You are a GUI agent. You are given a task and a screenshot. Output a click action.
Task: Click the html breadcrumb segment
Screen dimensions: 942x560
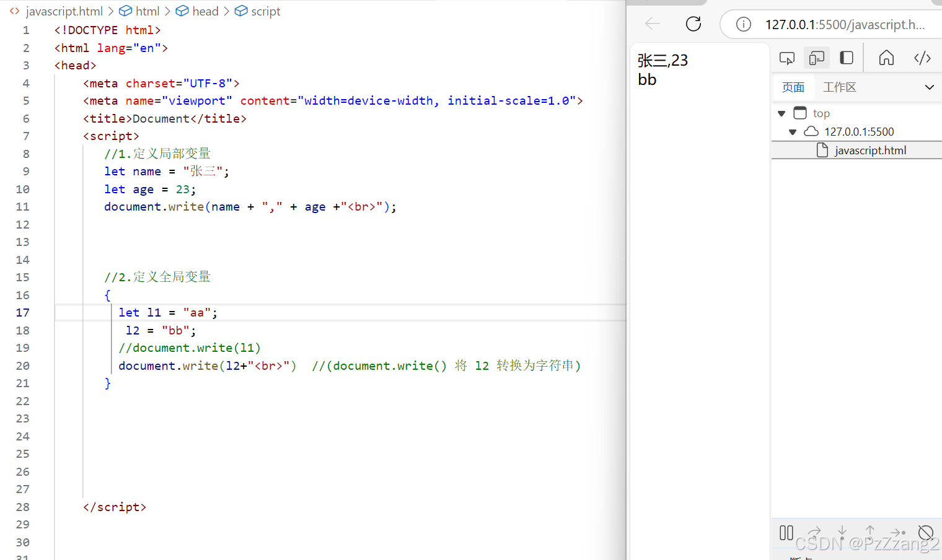[x=147, y=11]
